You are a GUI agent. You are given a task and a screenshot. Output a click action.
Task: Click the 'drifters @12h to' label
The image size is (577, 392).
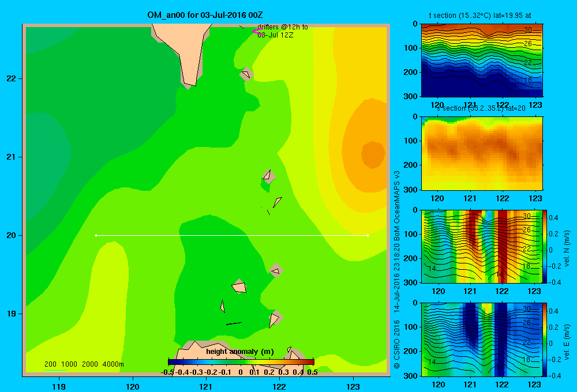point(283,27)
